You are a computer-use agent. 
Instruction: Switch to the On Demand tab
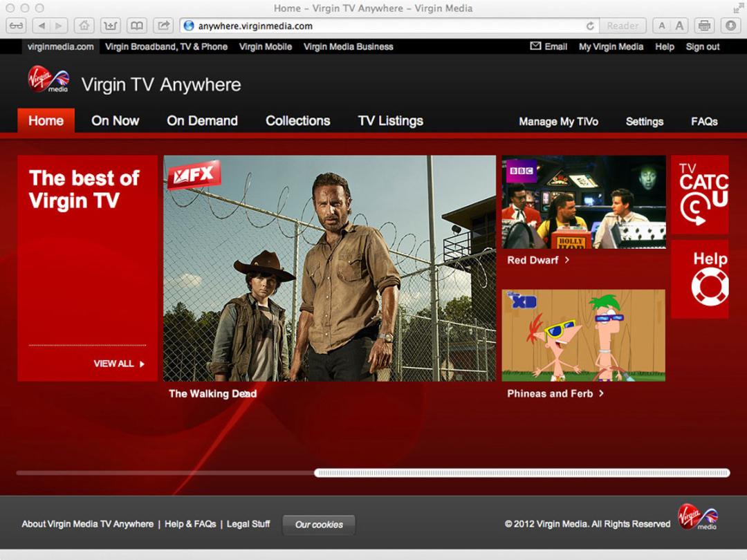[x=202, y=121]
